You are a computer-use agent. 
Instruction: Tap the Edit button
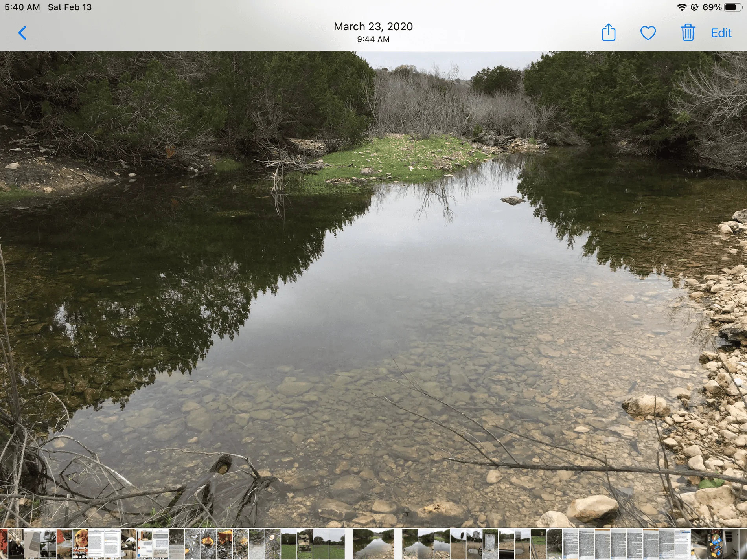721,33
